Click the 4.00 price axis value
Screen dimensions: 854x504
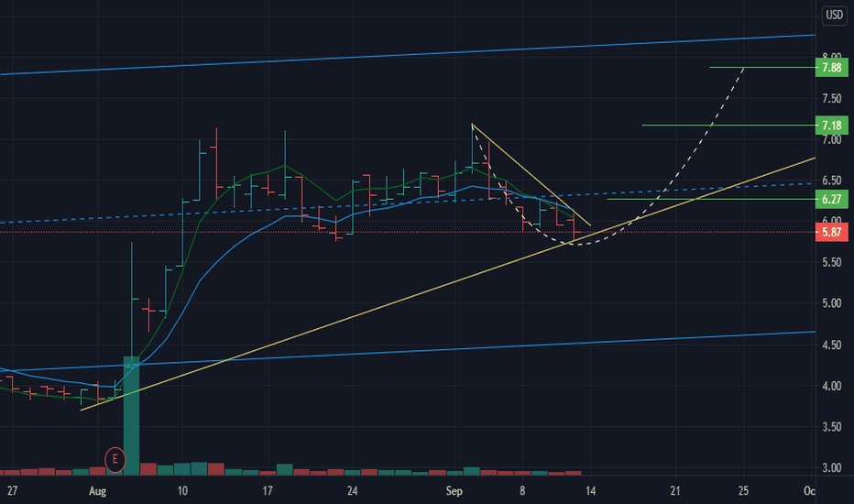click(832, 386)
